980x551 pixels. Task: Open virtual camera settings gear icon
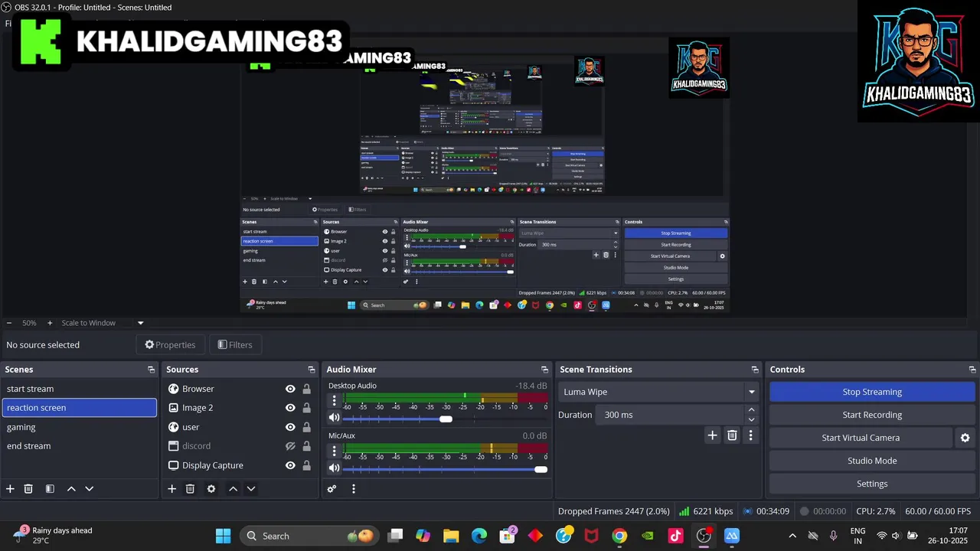point(965,438)
